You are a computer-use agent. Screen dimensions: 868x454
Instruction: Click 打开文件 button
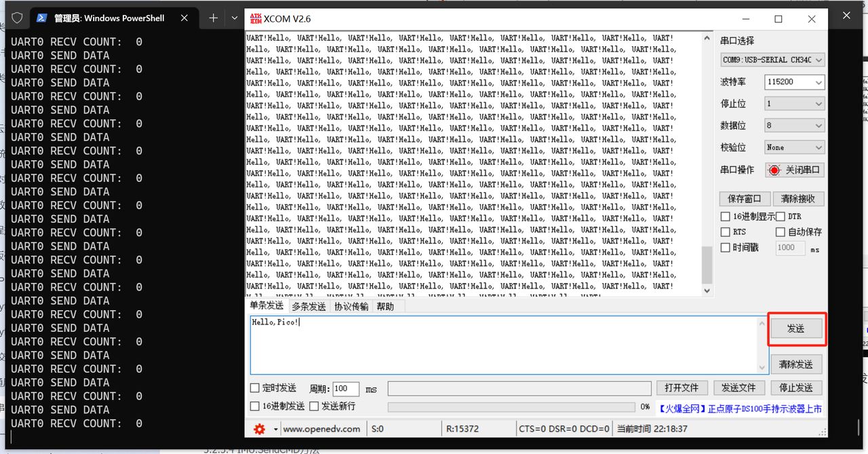click(682, 388)
